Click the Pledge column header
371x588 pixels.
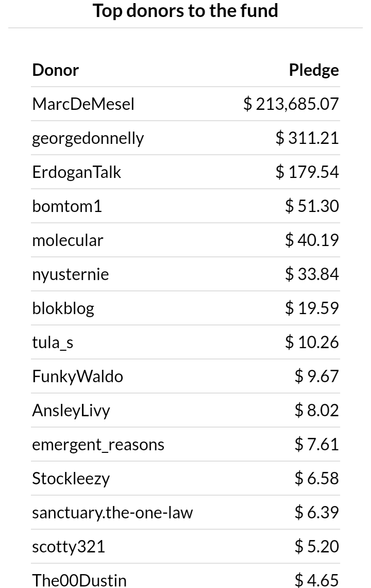tap(314, 70)
